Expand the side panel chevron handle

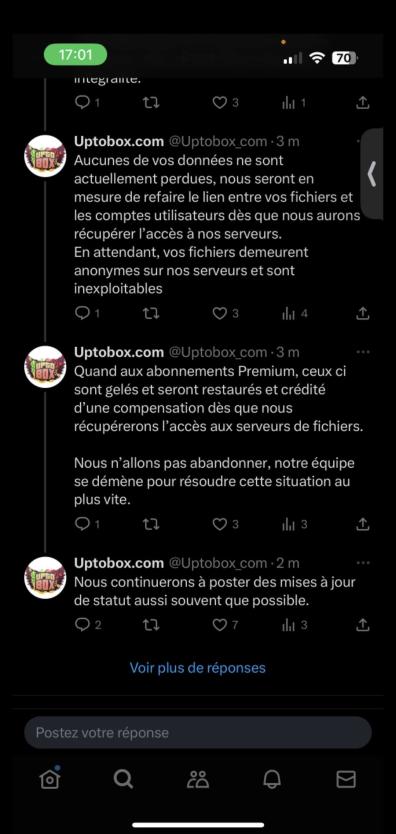tap(372, 174)
